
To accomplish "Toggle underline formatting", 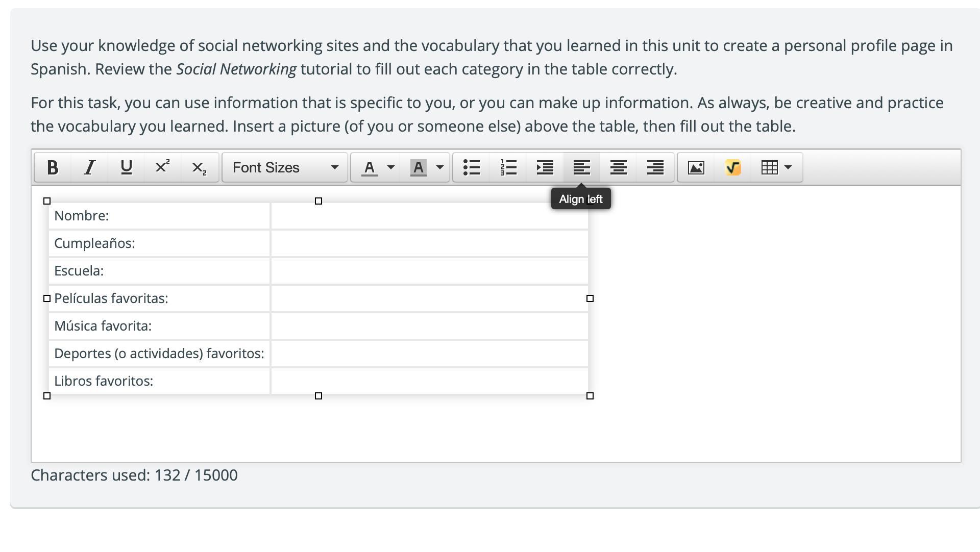I will click(126, 168).
